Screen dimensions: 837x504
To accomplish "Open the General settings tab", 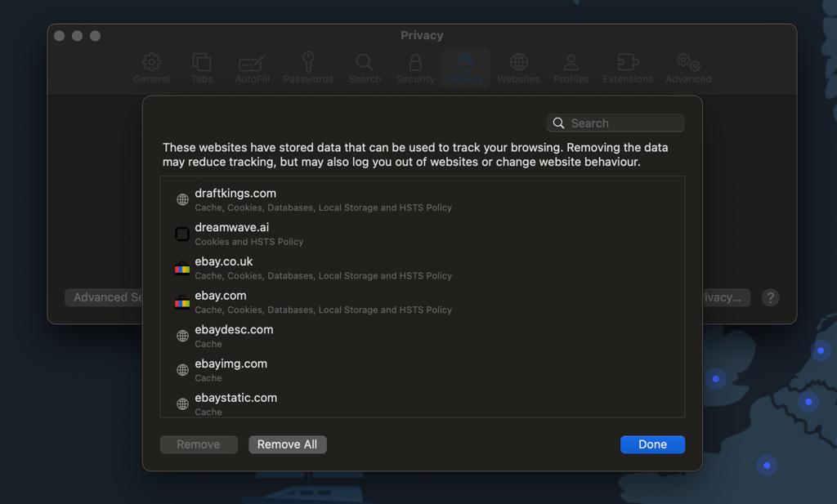I will pyautogui.click(x=151, y=69).
